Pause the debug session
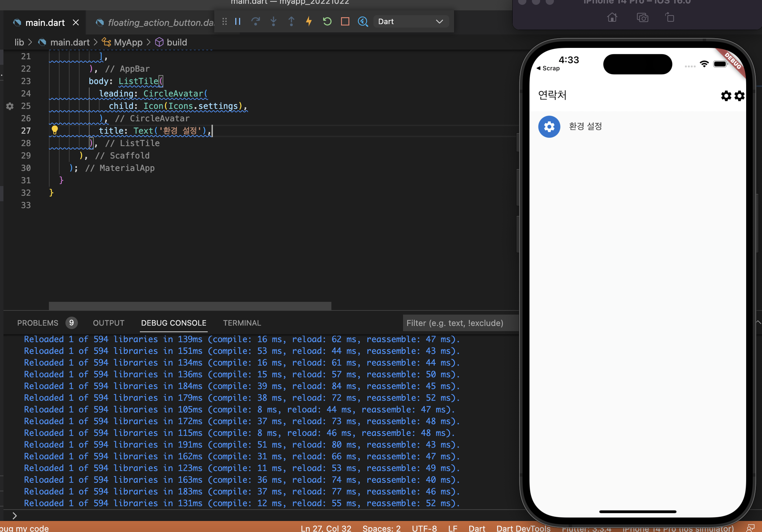 238,21
